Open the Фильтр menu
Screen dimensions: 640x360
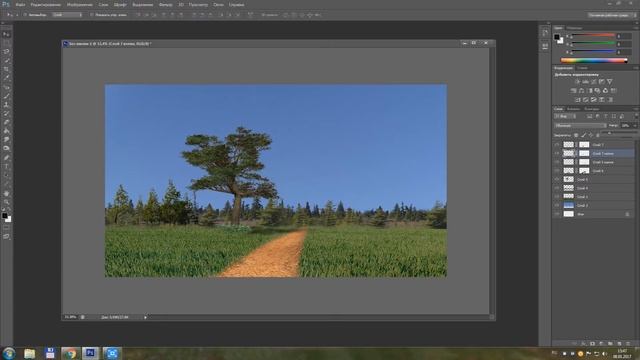pyautogui.click(x=165, y=4)
